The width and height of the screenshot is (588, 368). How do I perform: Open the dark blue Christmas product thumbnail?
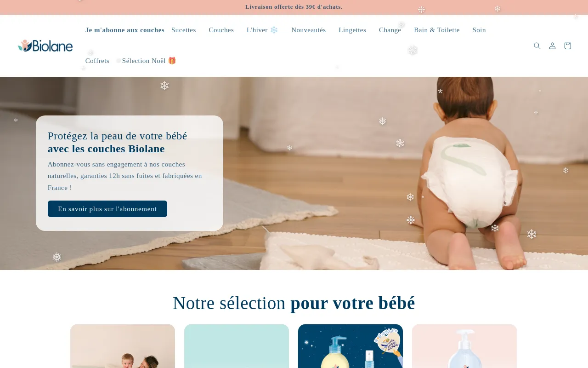coord(351,346)
